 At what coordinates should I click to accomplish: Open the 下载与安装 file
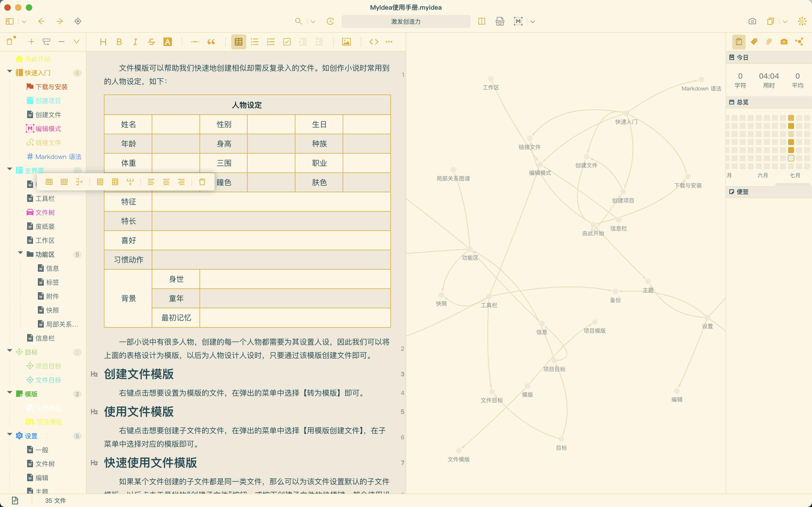pyautogui.click(x=51, y=87)
